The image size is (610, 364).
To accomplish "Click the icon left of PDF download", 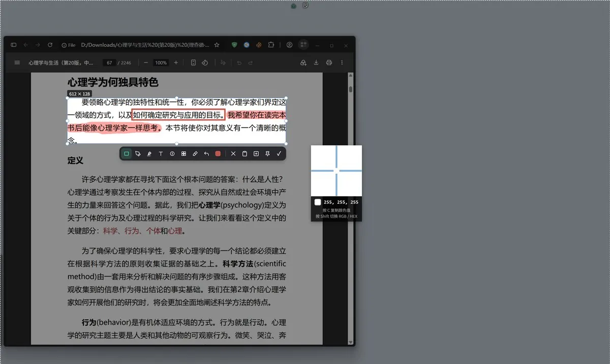I will [303, 63].
